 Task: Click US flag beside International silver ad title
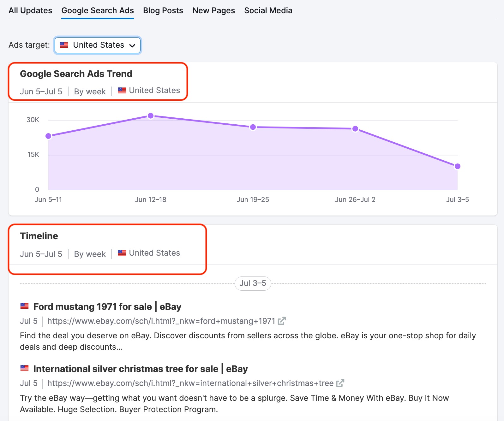point(25,368)
